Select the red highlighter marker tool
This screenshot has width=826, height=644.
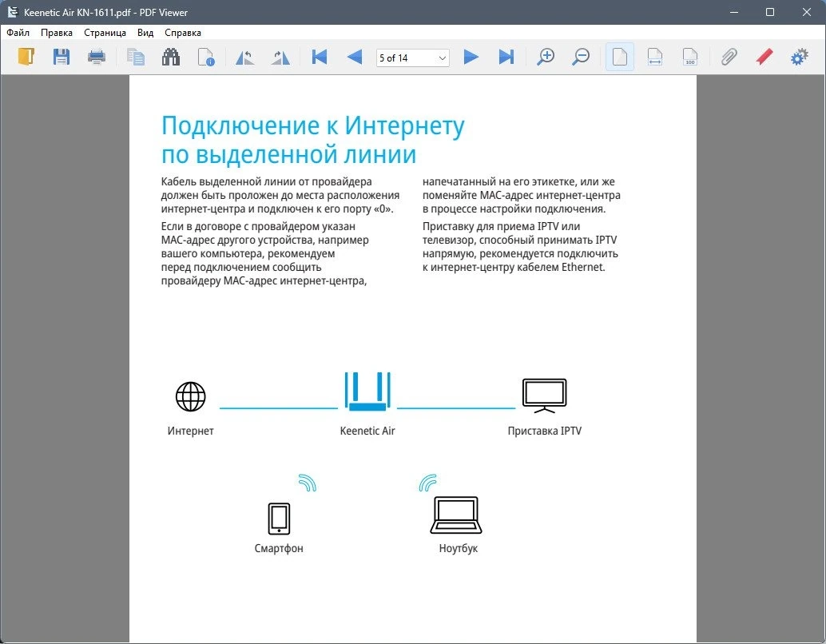[x=764, y=57]
